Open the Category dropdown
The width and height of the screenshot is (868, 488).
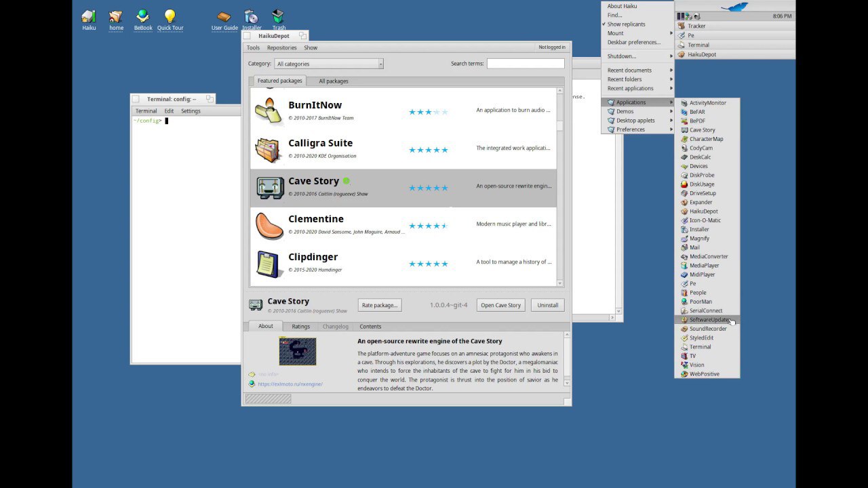(329, 64)
